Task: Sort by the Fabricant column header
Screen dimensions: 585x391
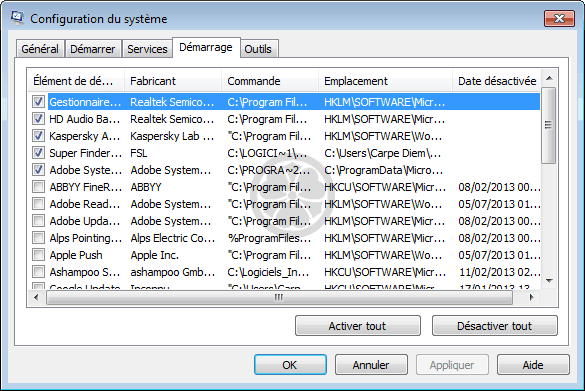Action: [173, 81]
